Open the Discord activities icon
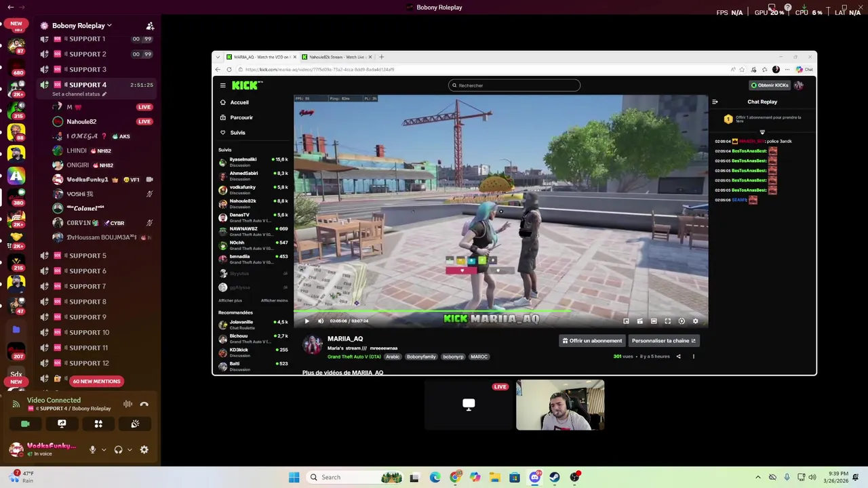Screen dimensions: 868x488 point(98,424)
